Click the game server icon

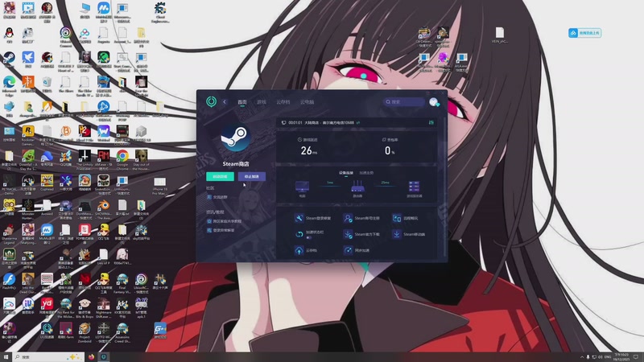coord(414,187)
